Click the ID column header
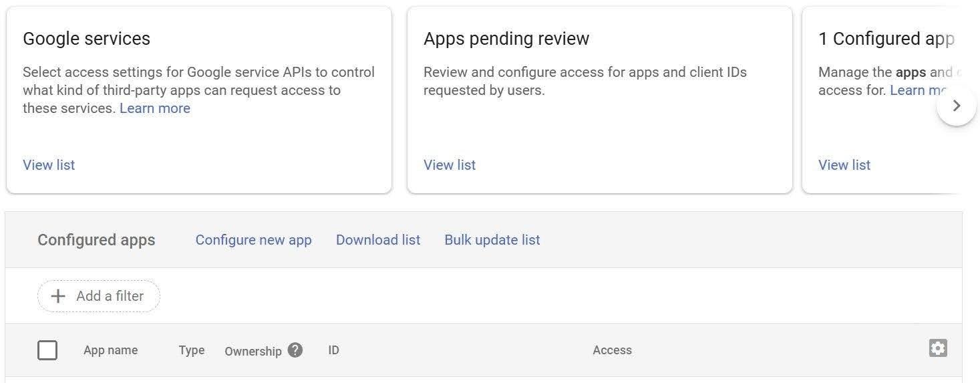 point(333,350)
